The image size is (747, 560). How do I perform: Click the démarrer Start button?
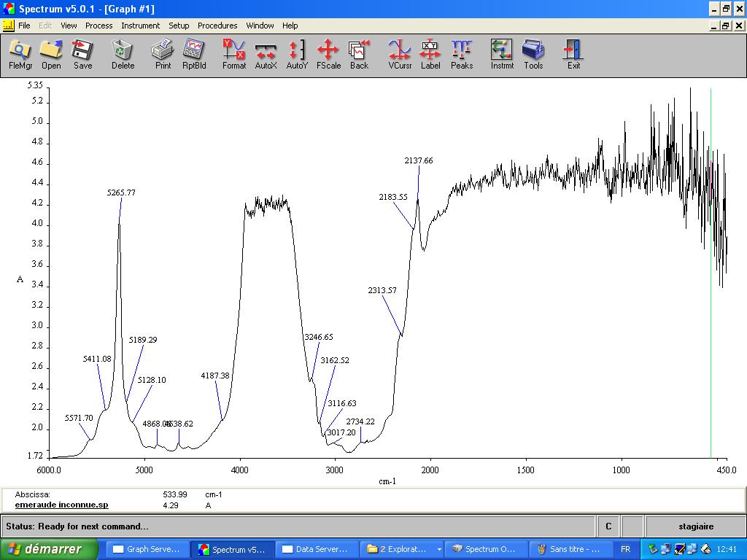(50, 549)
